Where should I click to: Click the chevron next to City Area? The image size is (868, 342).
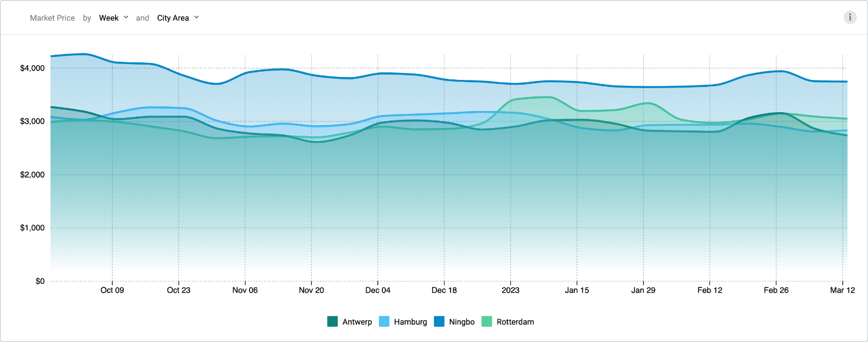pos(196,18)
